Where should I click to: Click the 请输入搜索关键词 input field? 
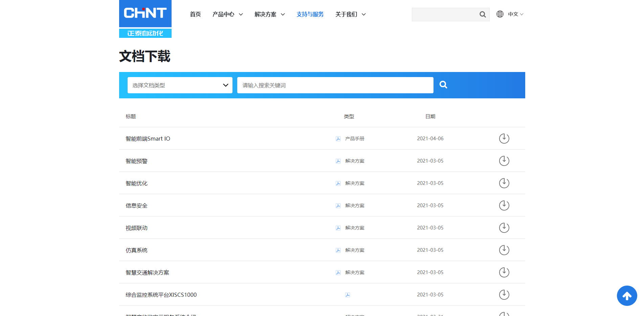pos(335,85)
